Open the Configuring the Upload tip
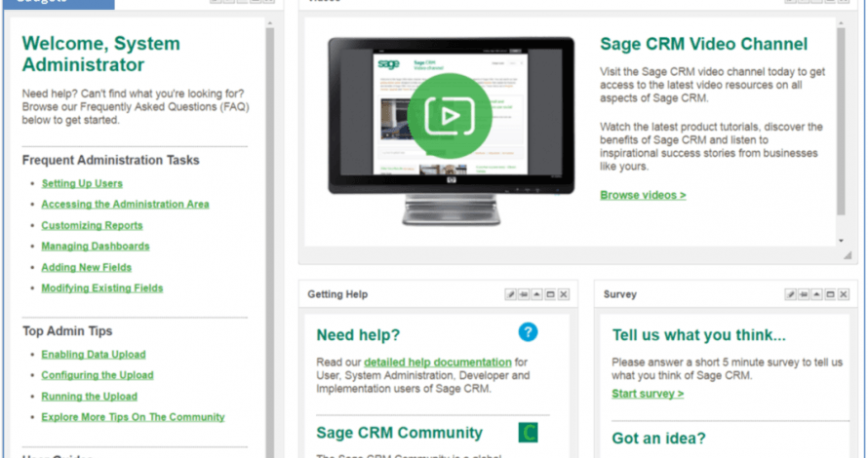This screenshot has width=868, height=458. [x=98, y=375]
